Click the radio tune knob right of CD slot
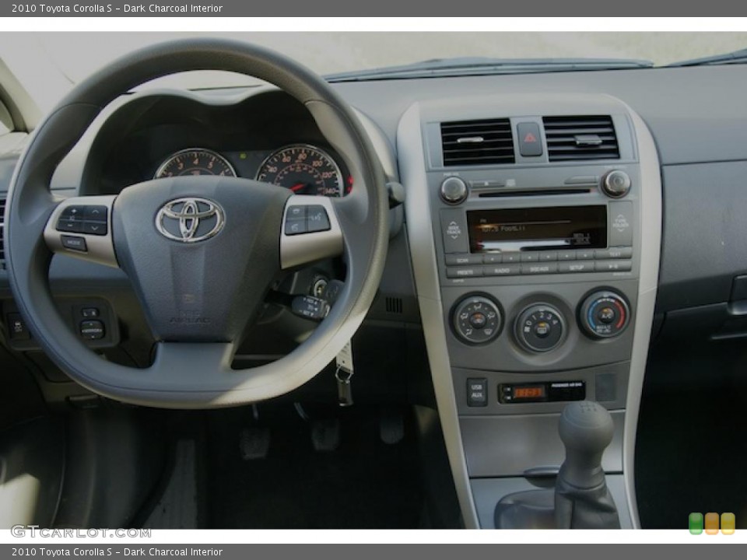The image size is (747, 560). [x=616, y=184]
